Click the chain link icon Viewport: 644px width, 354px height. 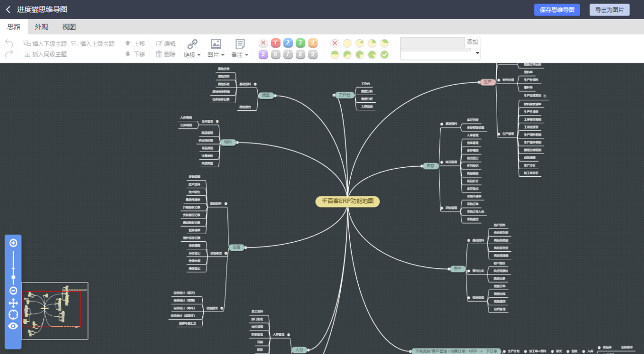(x=192, y=44)
